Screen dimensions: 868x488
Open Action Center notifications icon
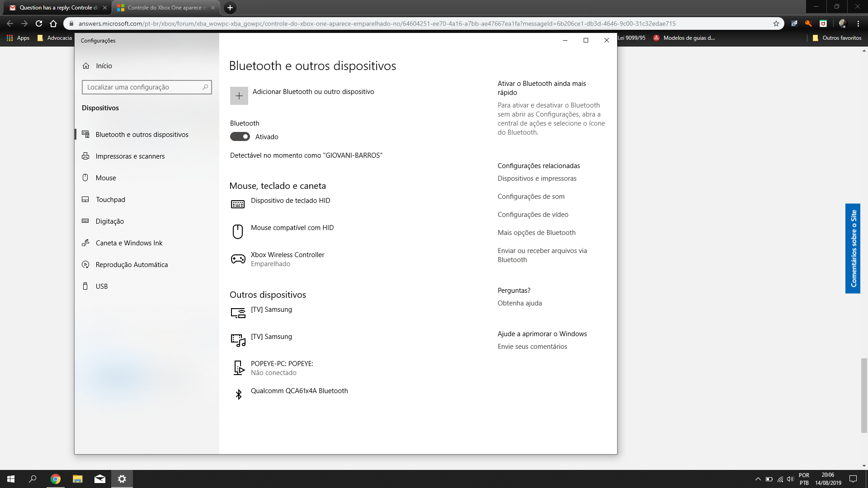pos(853,479)
